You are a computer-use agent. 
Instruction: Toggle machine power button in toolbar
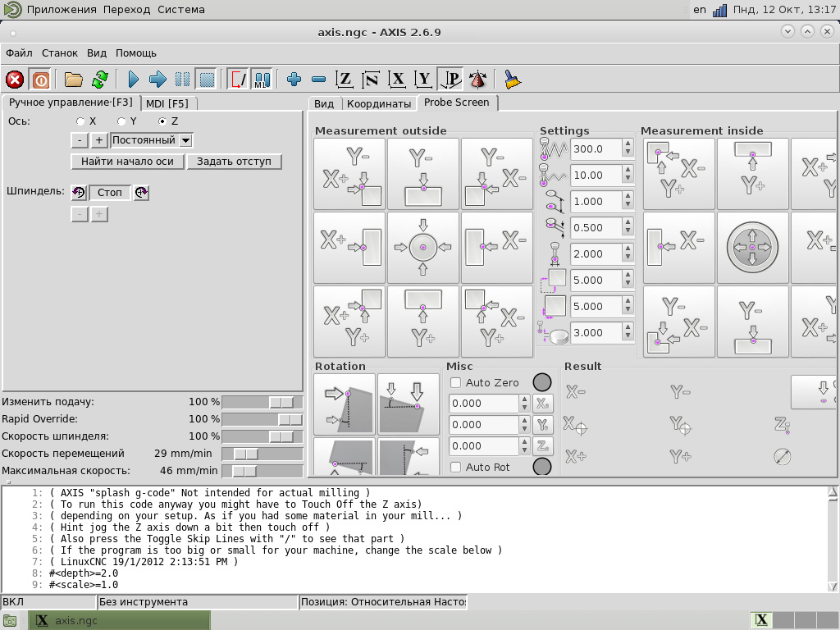point(39,80)
